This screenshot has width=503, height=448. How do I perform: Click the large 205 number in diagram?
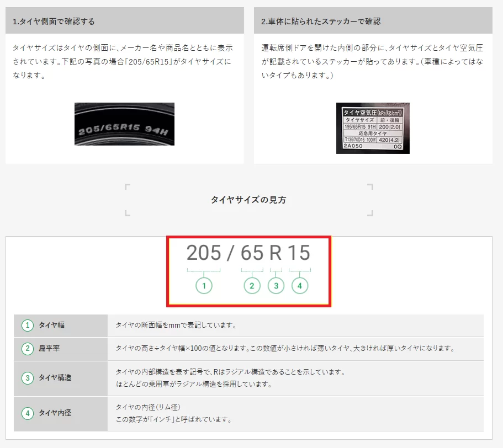click(x=203, y=253)
